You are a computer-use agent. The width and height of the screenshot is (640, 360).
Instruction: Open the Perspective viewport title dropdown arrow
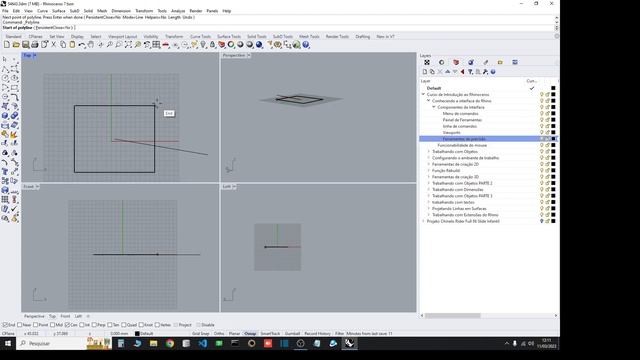(249, 55)
